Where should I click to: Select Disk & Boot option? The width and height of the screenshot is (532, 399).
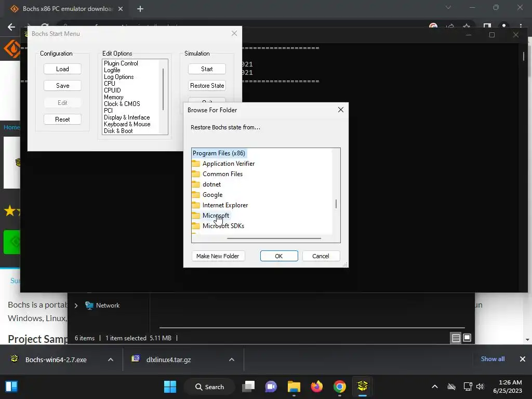click(118, 131)
